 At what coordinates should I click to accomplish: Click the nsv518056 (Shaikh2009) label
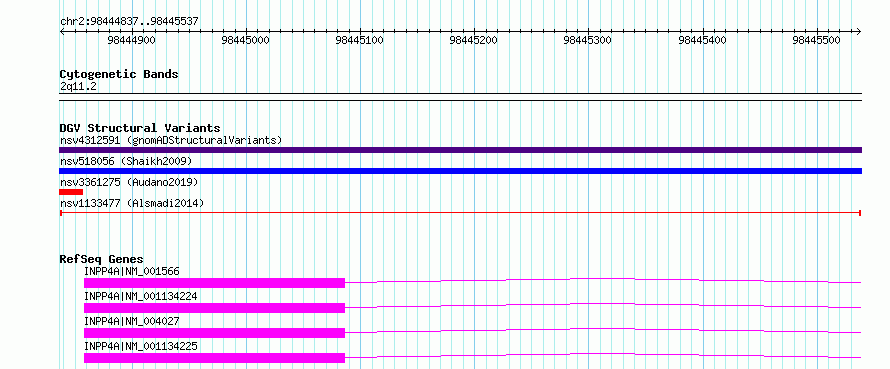[x=126, y=161]
